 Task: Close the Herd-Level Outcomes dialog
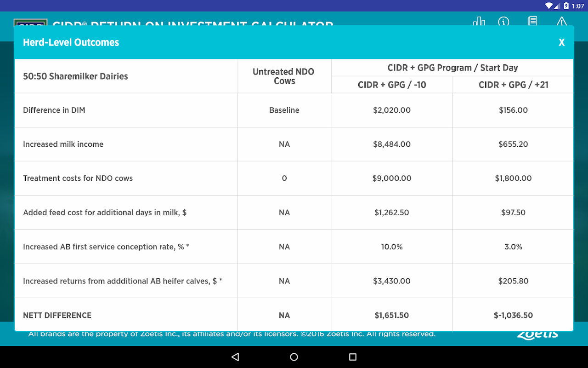[x=561, y=42]
